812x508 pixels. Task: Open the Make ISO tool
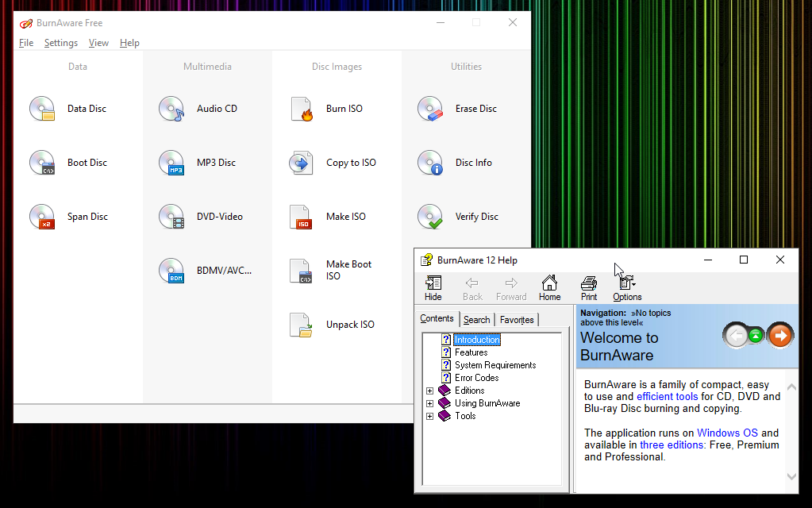click(x=327, y=217)
